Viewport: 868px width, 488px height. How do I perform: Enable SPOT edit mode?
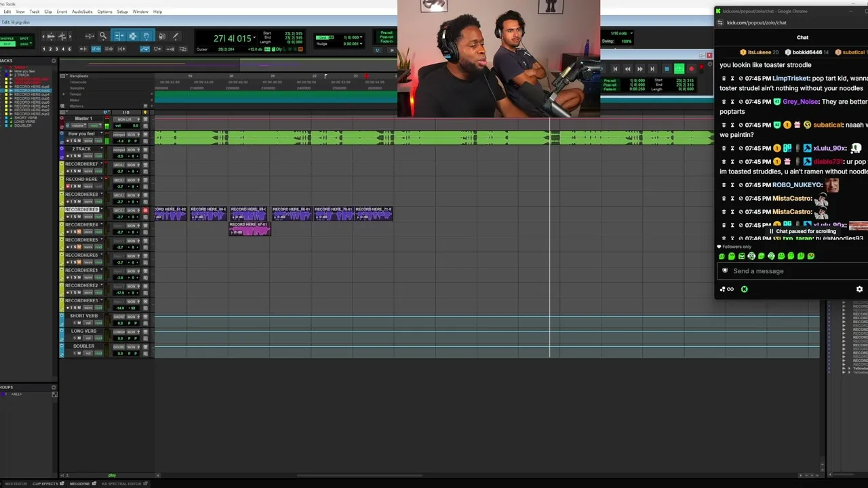(24, 39)
